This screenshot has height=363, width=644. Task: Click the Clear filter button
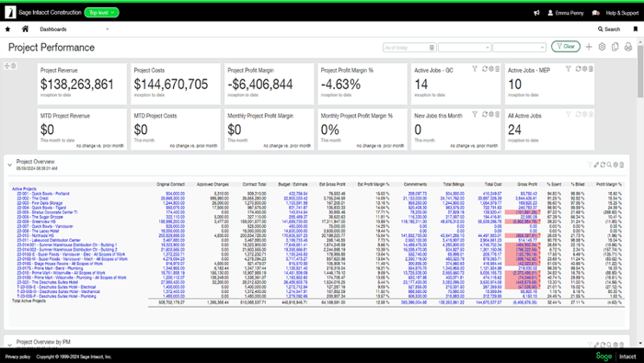click(566, 47)
